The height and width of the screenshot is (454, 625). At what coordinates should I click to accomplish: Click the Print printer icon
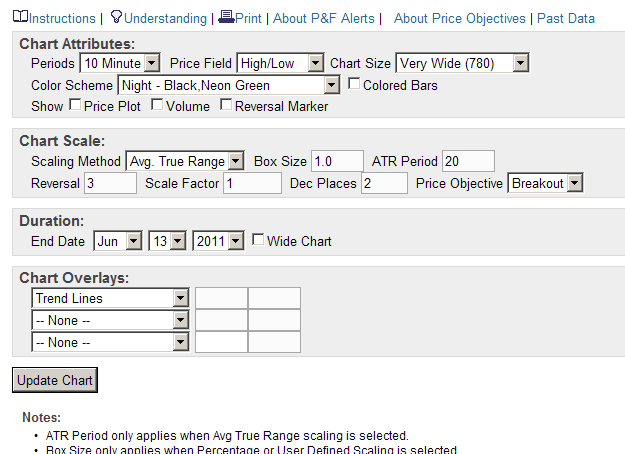(226, 18)
